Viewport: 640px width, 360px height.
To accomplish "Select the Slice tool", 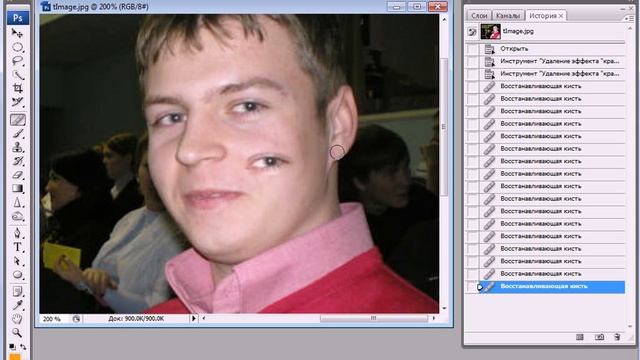I will pos(18,102).
